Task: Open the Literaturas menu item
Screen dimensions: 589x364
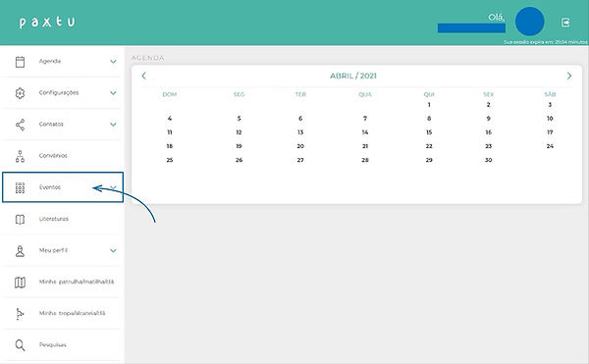Action: [x=62, y=219]
